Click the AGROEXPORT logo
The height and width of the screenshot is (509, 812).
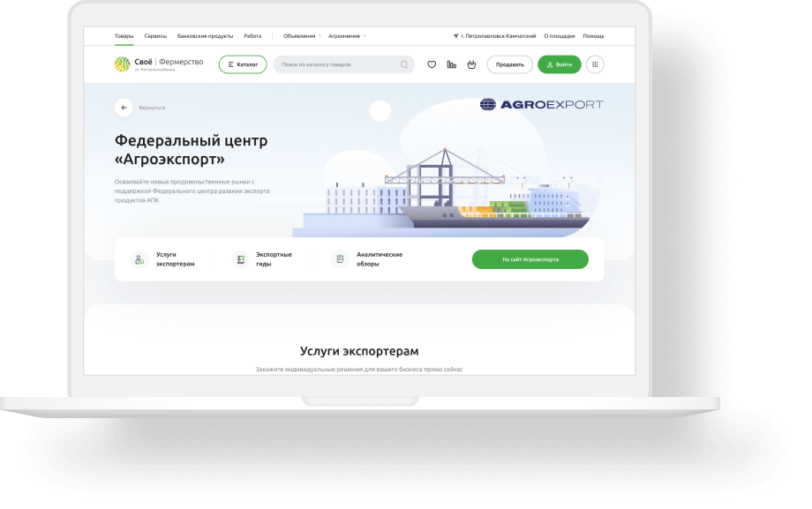(x=542, y=105)
